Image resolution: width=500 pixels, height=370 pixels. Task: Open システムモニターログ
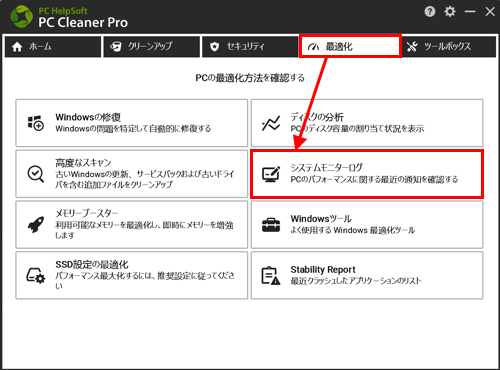367,174
